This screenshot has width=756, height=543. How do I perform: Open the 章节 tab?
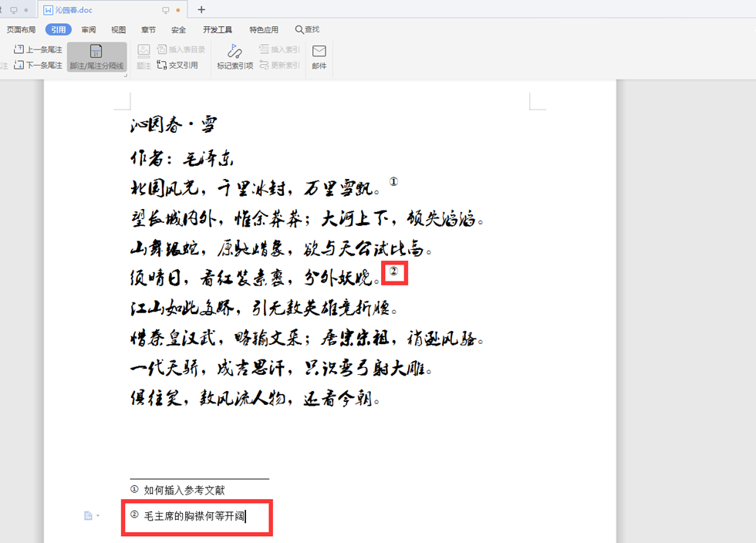(x=148, y=30)
